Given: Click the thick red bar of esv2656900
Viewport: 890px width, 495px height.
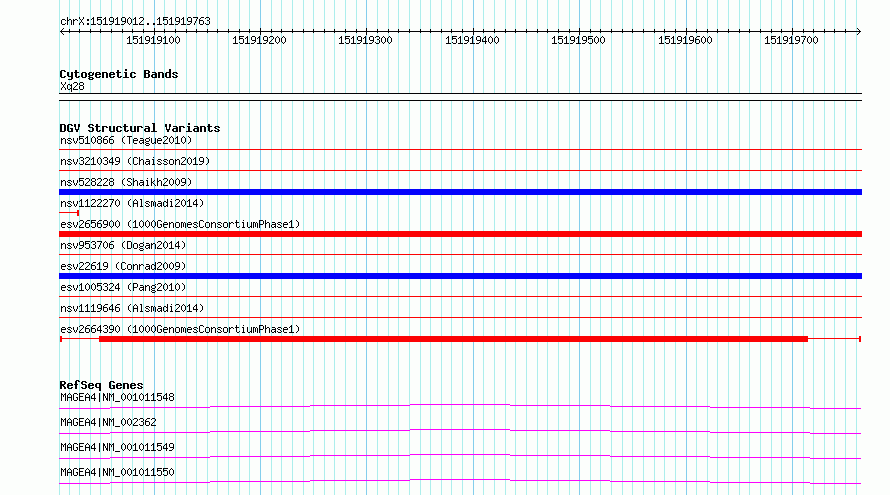Looking at the screenshot, I should (x=460, y=234).
